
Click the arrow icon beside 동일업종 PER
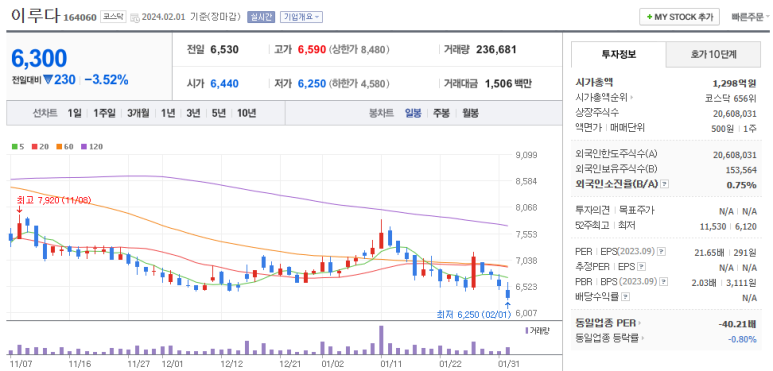640,324
